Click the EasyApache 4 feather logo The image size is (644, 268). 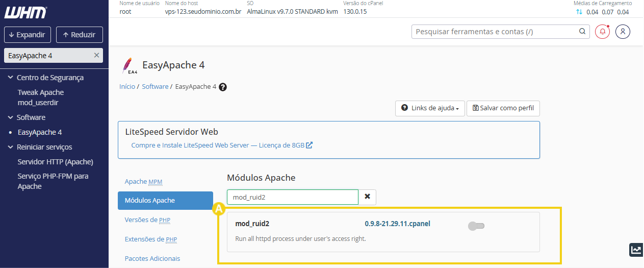[128, 66]
